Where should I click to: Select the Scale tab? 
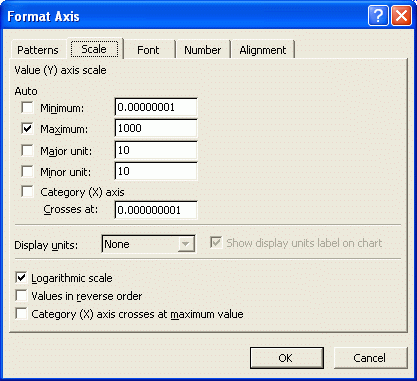(x=94, y=49)
